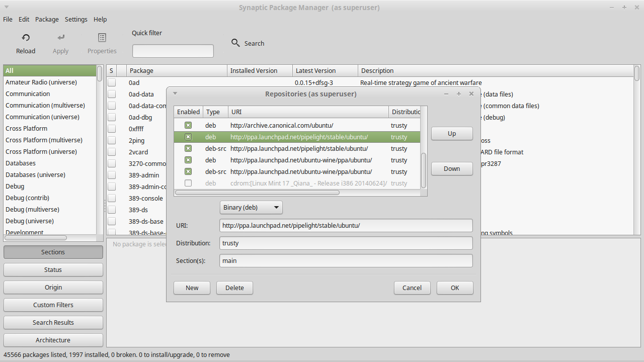
Task: Disable the archive.canonical.com repository
Action: (188, 125)
